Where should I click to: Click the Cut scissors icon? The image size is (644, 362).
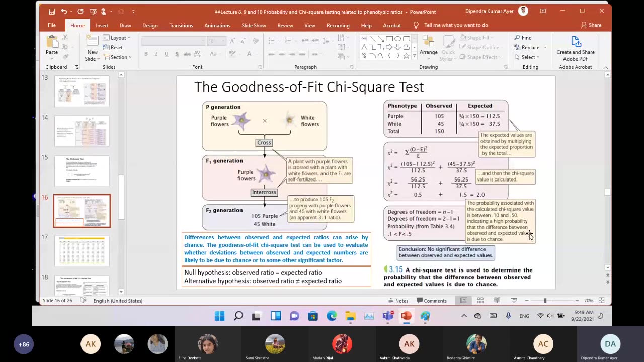(65, 38)
